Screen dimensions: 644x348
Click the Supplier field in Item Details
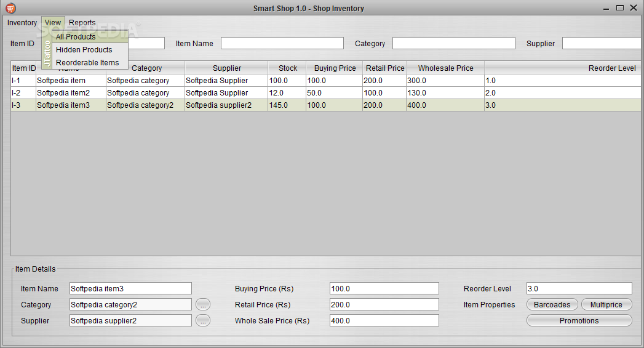[130, 320]
